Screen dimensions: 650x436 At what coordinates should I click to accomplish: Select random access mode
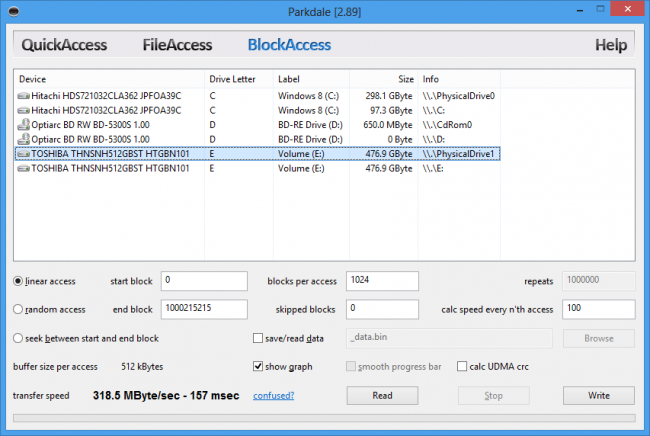pyautogui.click(x=19, y=309)
